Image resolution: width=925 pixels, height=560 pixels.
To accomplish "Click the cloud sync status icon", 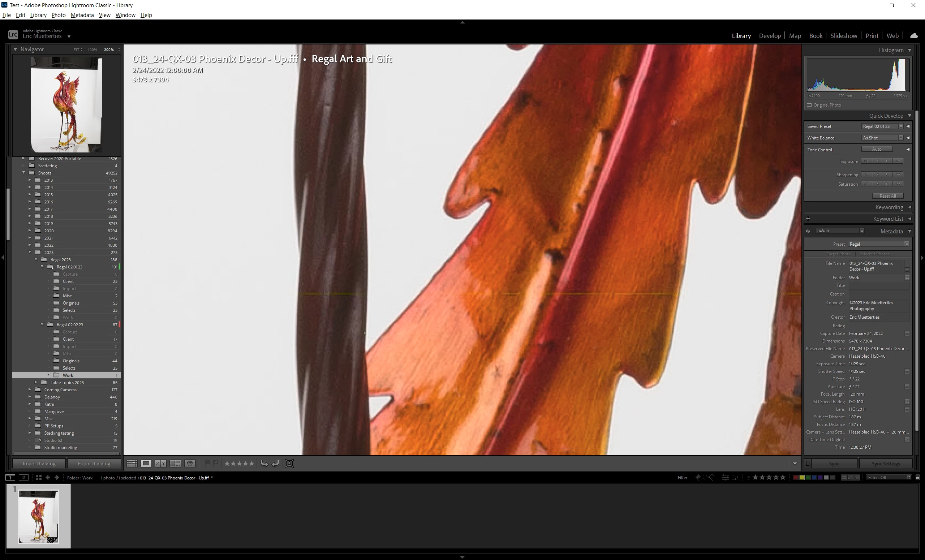I will (914, 36).
